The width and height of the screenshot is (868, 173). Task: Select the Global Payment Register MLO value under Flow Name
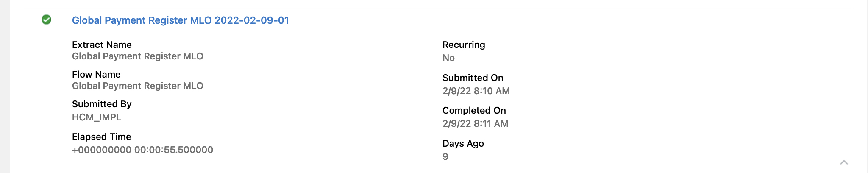(137, 86)
